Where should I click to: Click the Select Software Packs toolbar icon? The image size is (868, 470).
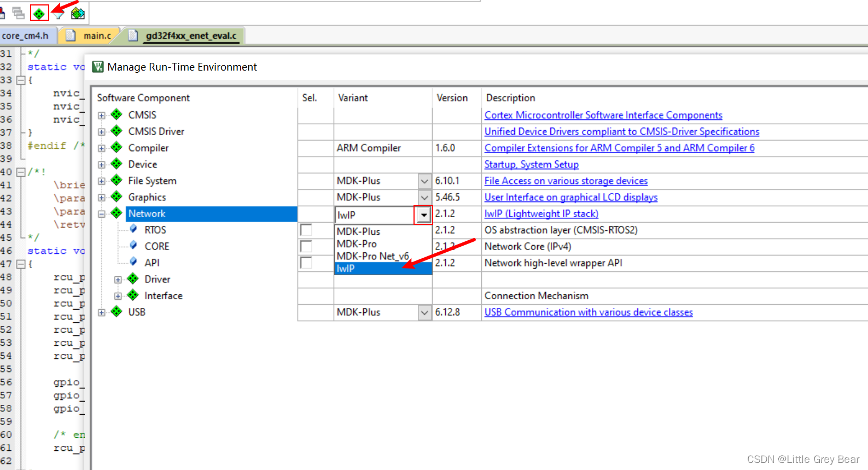(x=59, y=13)
